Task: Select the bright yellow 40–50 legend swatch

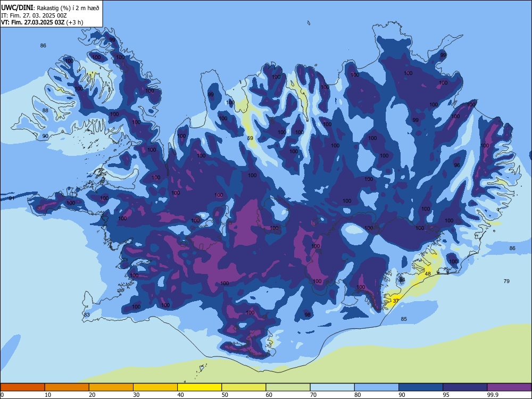Action: pyautogui.click(x=199, y=387)
